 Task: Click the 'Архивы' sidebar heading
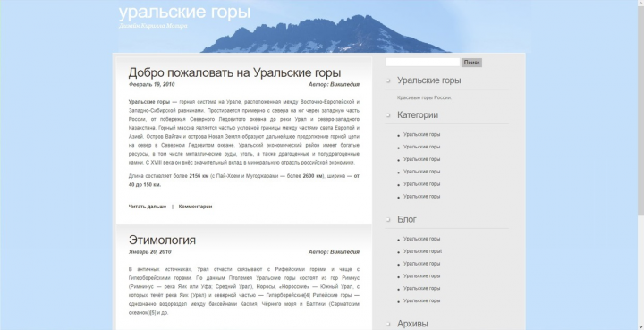pyautogui.click(x=412, y=324)
